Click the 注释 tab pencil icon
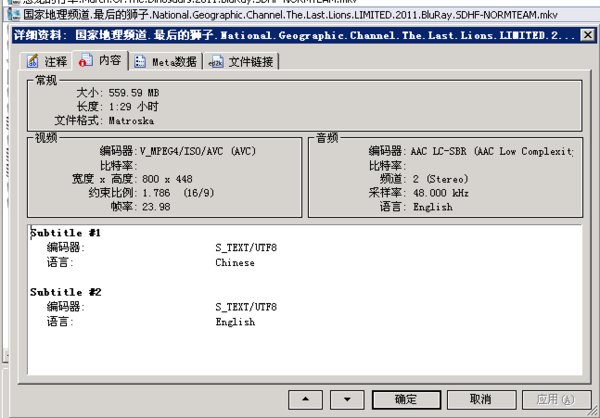Screen dimensions: 600x418 coord(33,61)
